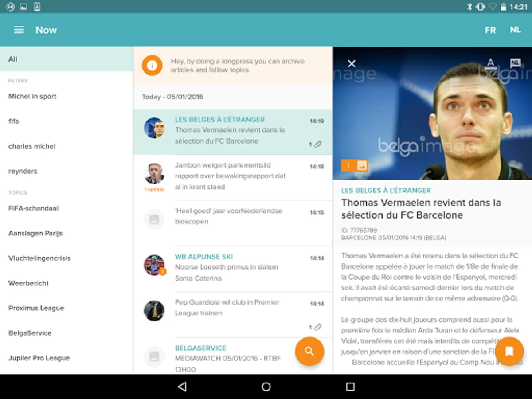The width and height of the screenshot is (532, 399).
Task: Tap the BELGASERVICE category label
Action: click(x=201, y=348)
